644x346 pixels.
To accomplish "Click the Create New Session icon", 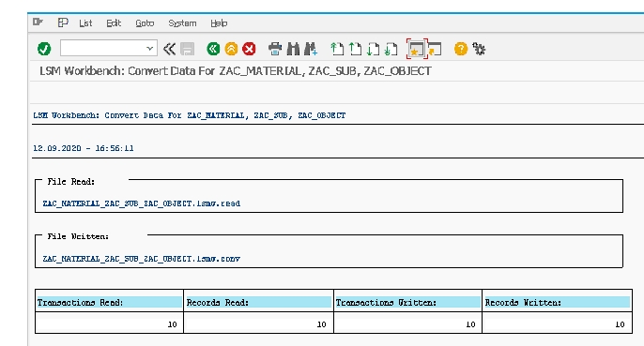I will (417, 50).
